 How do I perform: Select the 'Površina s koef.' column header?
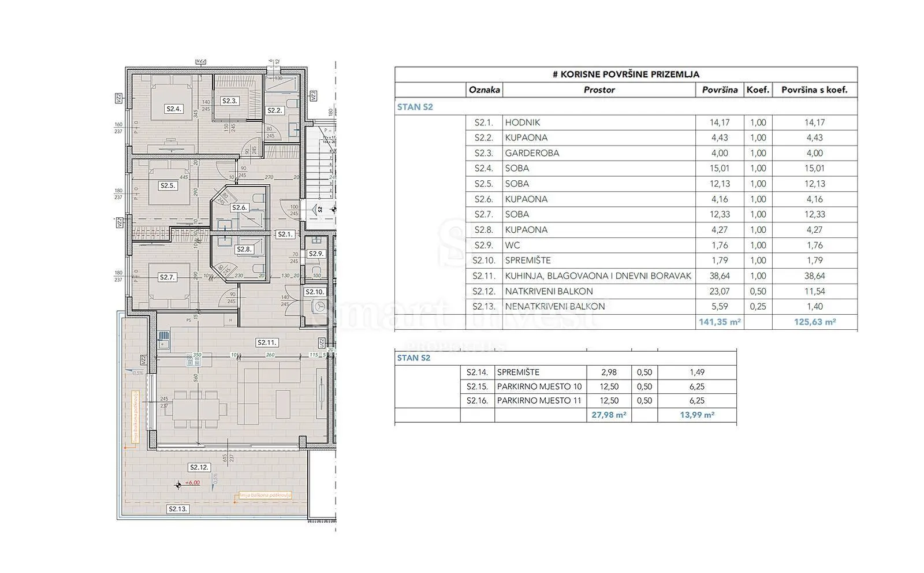tap(814, 90)
